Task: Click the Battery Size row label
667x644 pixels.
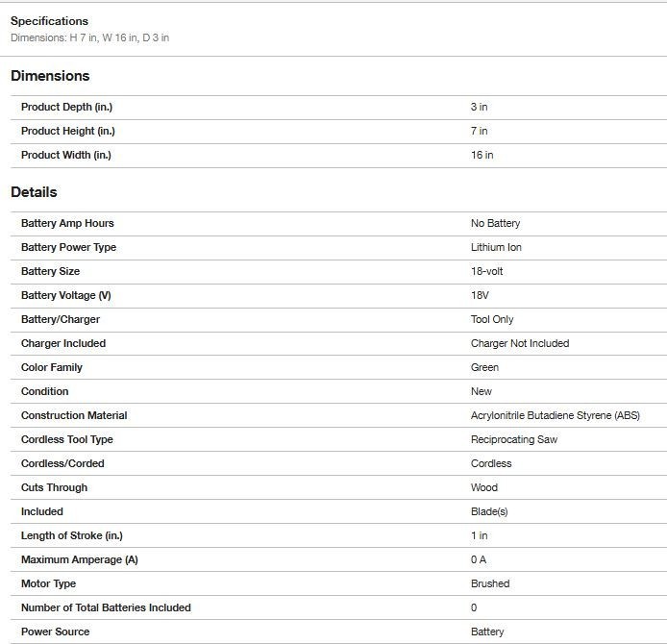Action: (50, 272)
